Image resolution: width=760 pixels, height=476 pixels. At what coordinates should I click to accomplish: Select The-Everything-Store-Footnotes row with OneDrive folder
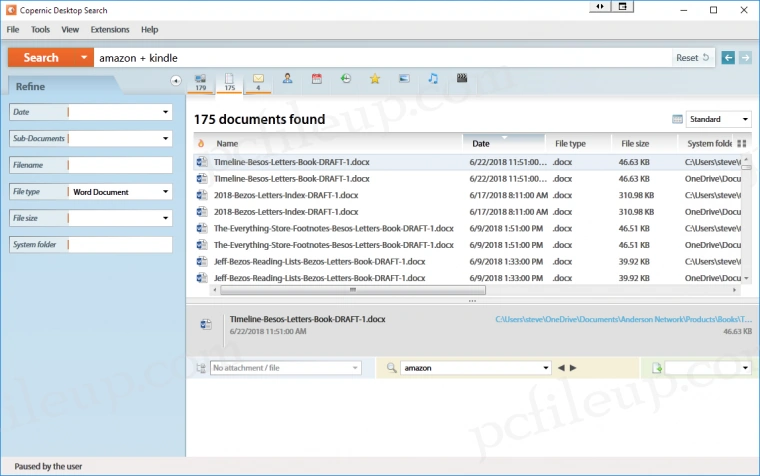click(x=468, y=245)
